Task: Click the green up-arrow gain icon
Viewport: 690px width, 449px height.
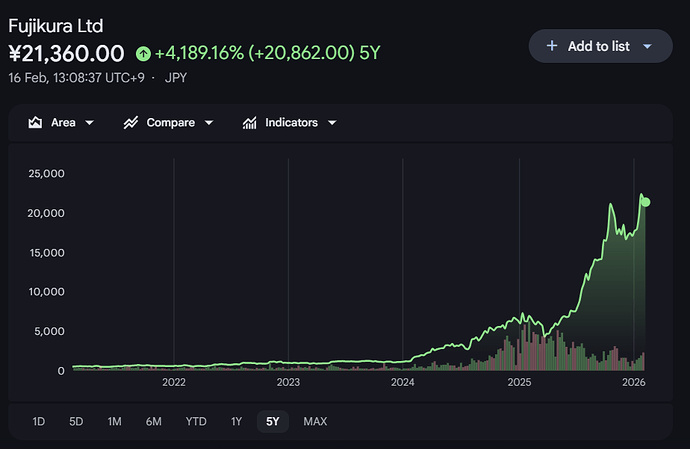Action: [144, 53]
